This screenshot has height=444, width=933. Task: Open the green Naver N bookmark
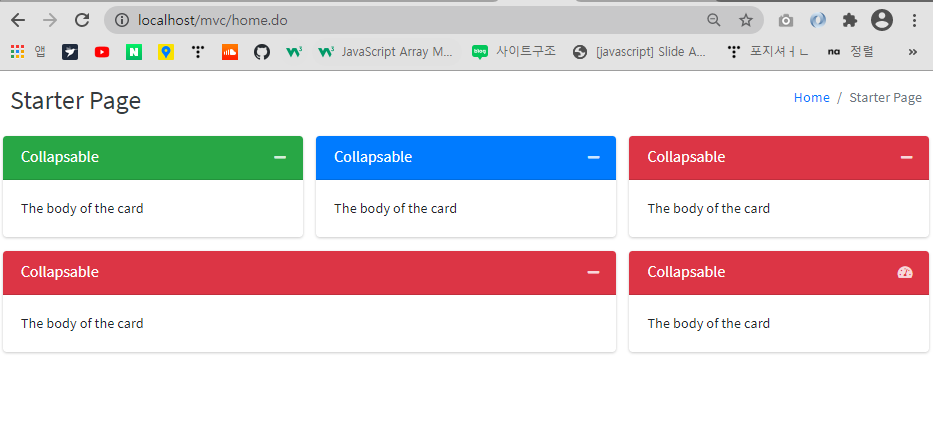point(134,52)
